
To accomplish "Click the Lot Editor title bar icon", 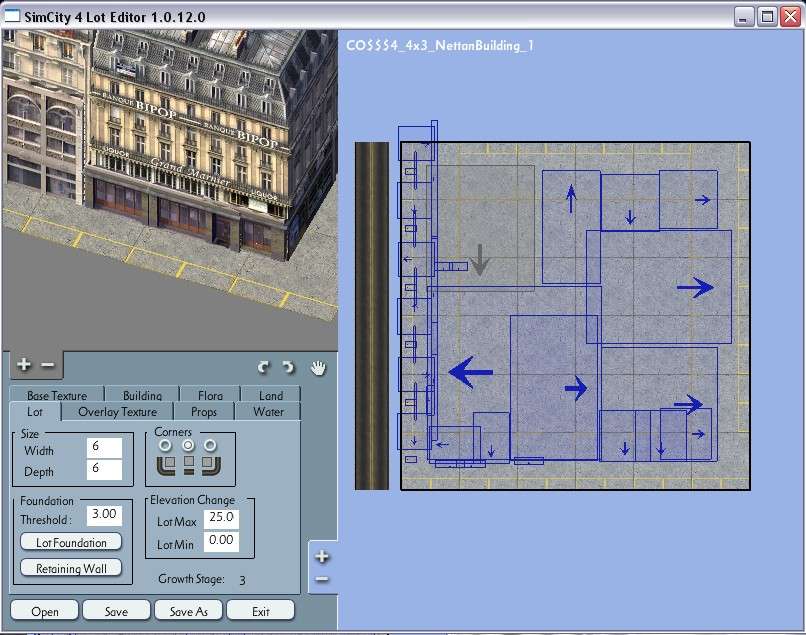I will coord(11,16).
